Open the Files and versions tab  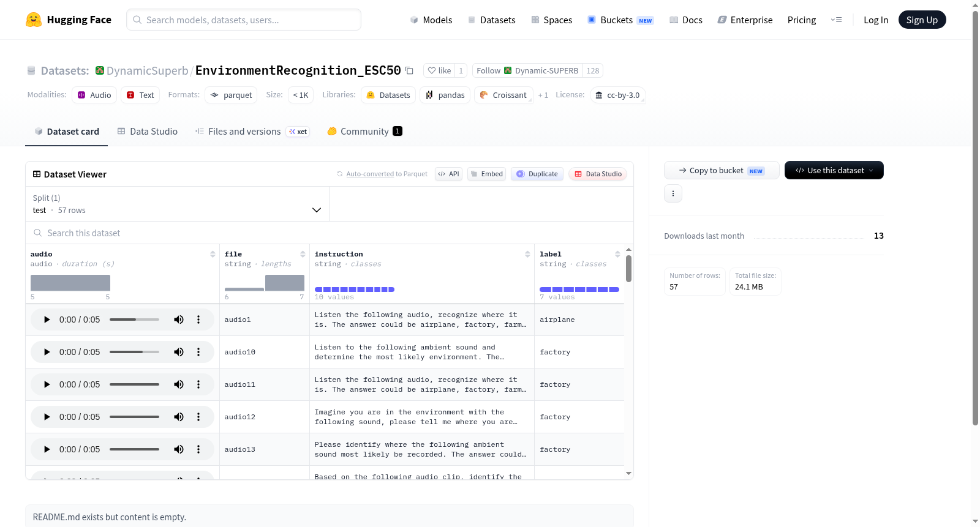pos(252,132)
